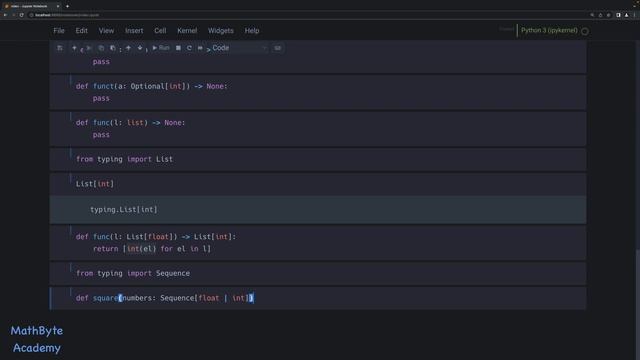Interrupt the kernel with stop icon
Viewport: 640px width, 360px height.
tap(178, 48)
